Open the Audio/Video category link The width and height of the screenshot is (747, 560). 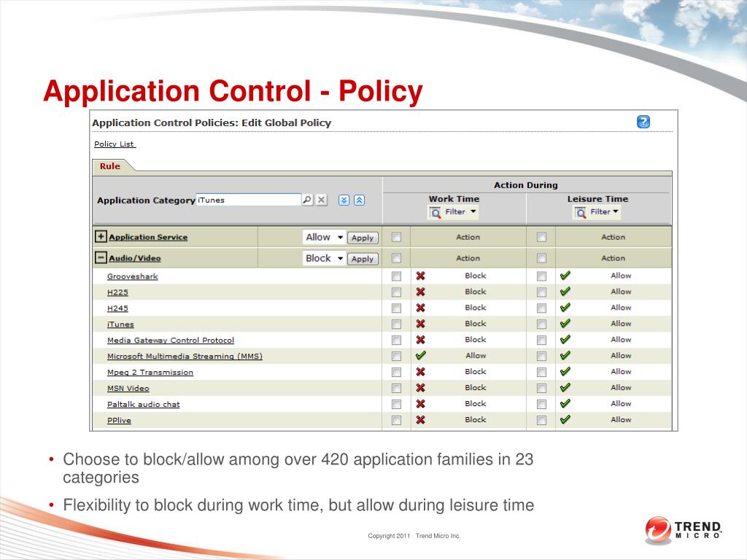(x=135, y=258)
